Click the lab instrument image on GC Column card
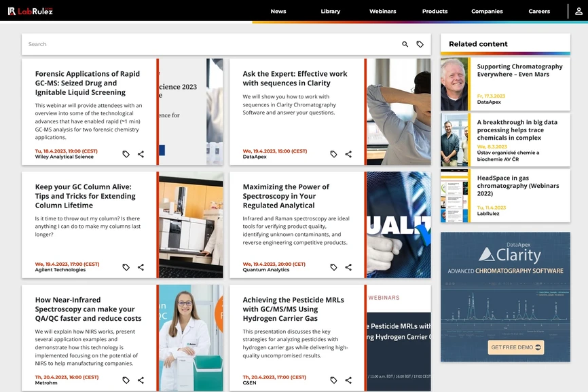Image resolution: width=588 pixels, height=392 pixels. tap(191, 224)
